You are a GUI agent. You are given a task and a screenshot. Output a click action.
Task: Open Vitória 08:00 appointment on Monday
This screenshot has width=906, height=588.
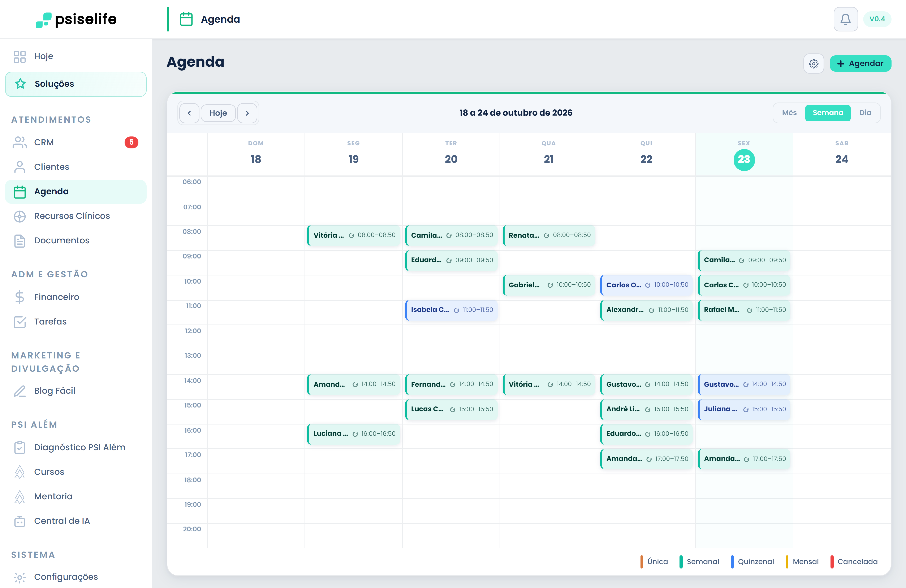click(x=354, y=235)
